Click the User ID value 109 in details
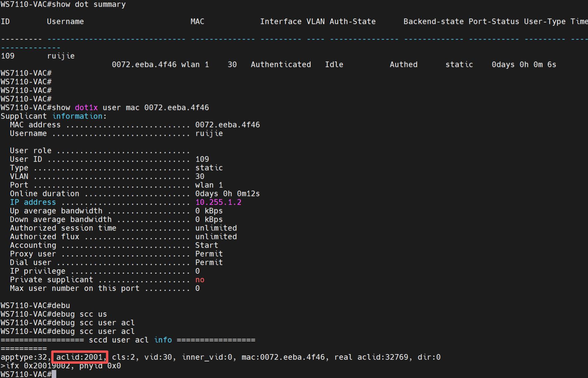 202,159
